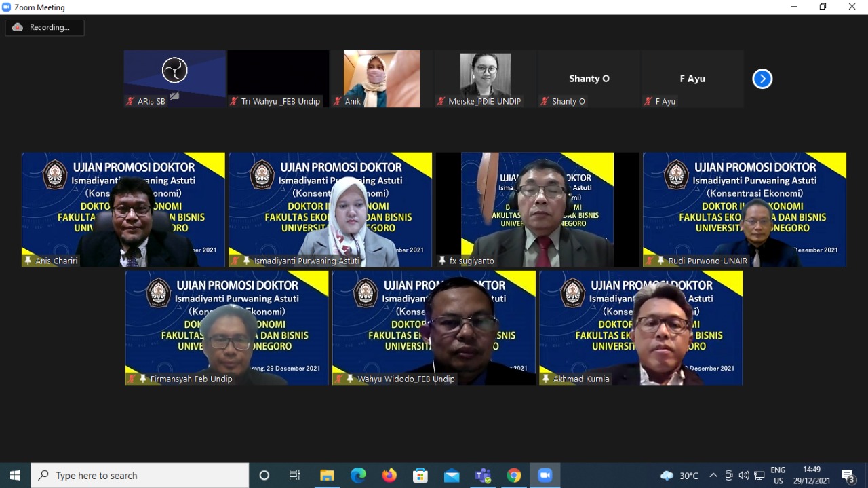Open Microsoft Store from taskbar
Screen dimensions: 868x488
[x=420, y=475]
